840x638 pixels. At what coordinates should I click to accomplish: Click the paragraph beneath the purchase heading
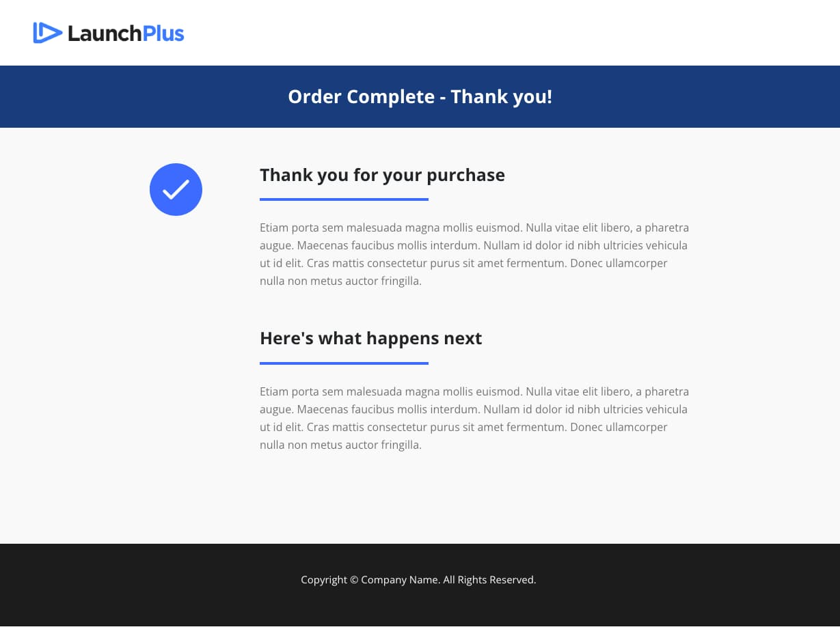coord(474,254)
